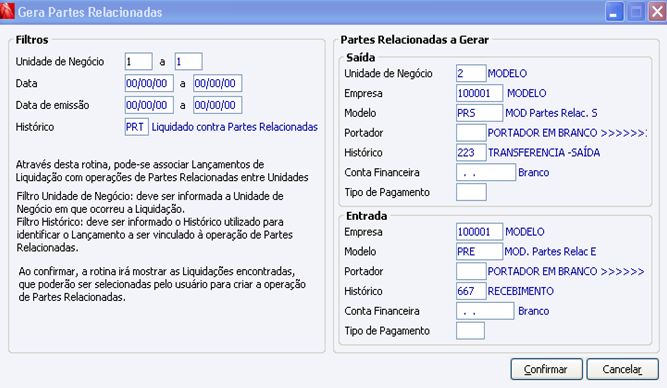Click Saída Tipo de Pagamento field
The image size is (667, 388).
(x=471, y=192)
